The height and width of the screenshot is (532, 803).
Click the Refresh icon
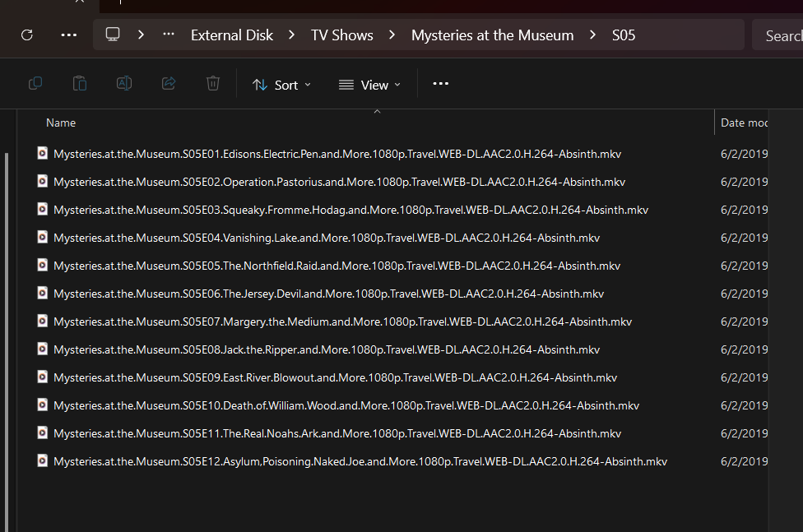tap(27, 35)
